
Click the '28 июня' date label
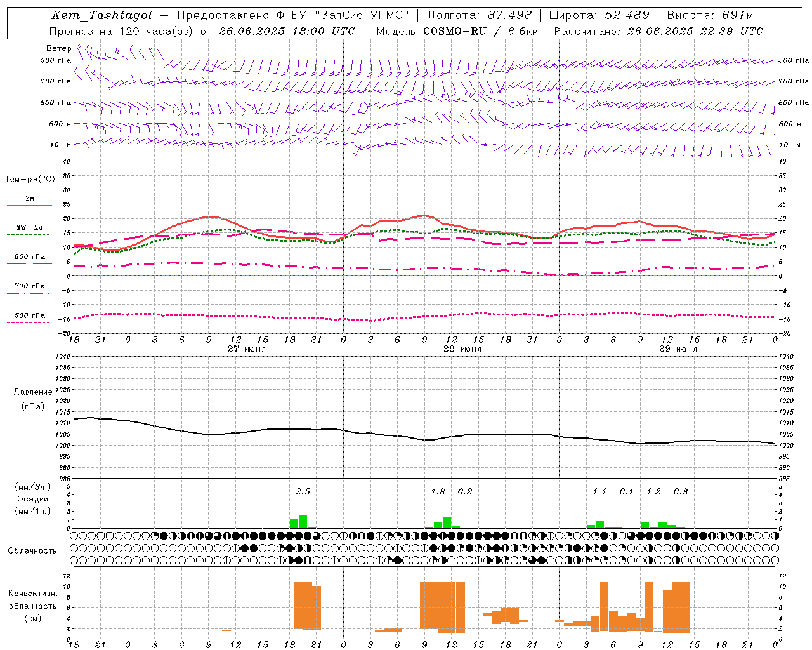pos(462,349)
